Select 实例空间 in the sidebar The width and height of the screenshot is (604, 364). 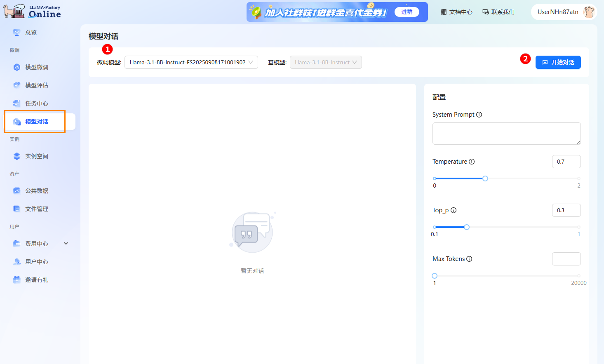click(37, 156)
